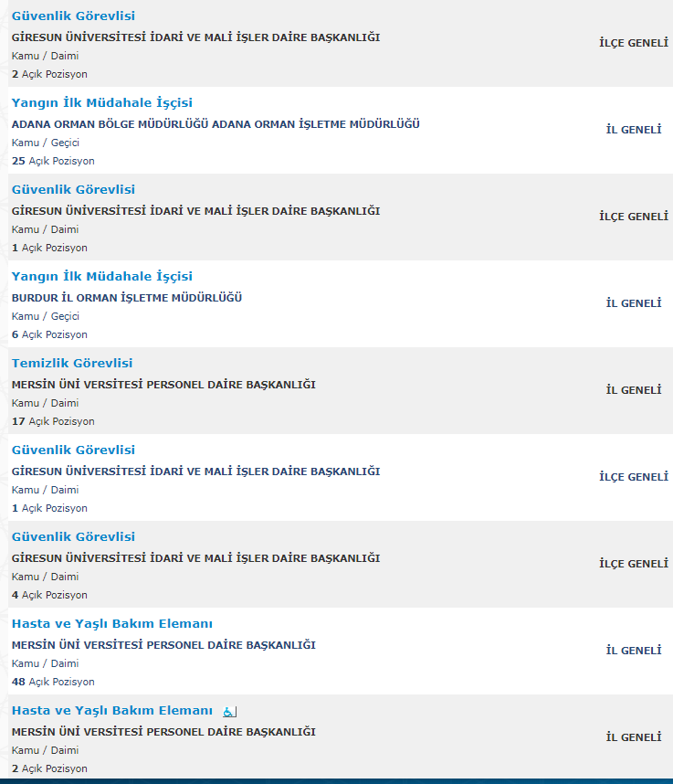Click the 6 Açık Pozisyon text

pyautogui.click(x=49, y=334)
